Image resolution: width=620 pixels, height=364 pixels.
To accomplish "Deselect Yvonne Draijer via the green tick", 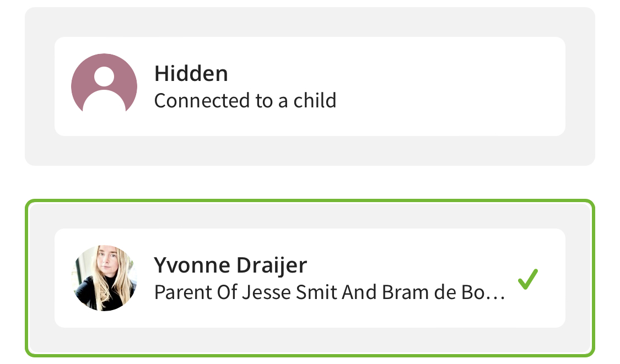I will (528, 279).
